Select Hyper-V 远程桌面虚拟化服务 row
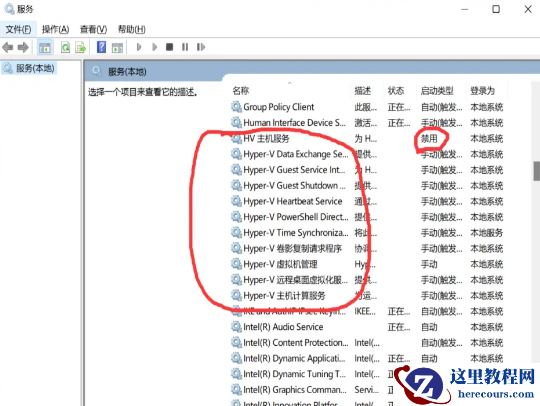The height and width of the screenshot is (406, 540). 367,280
